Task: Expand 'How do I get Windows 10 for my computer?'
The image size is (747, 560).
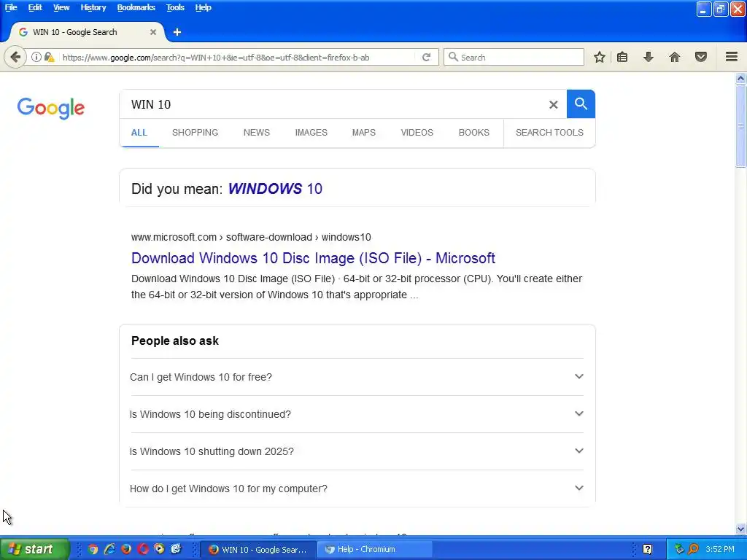Action: coord(357,489)
